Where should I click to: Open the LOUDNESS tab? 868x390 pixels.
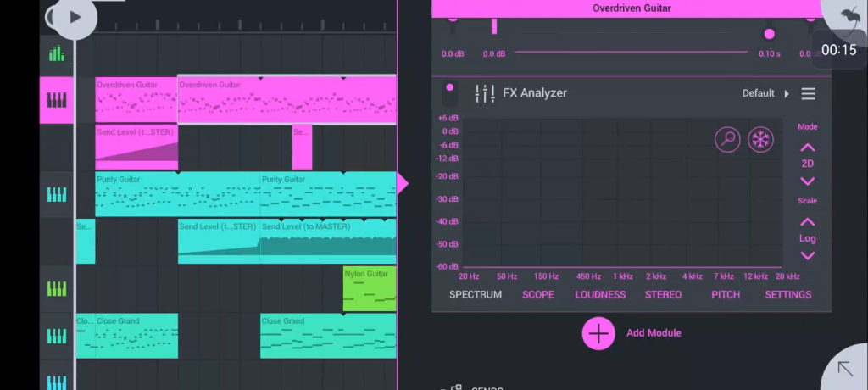600,295
